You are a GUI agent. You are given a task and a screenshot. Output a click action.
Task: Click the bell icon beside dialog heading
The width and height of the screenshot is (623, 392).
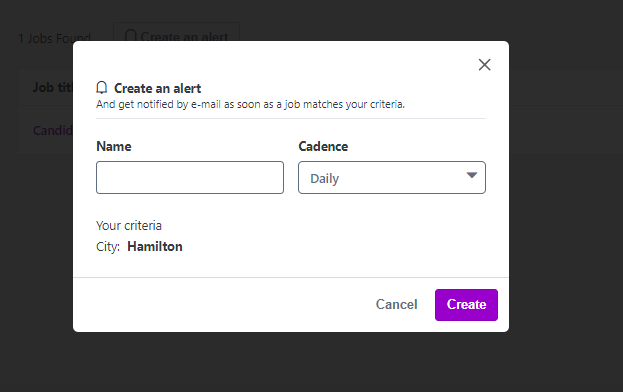click(102, 88)
